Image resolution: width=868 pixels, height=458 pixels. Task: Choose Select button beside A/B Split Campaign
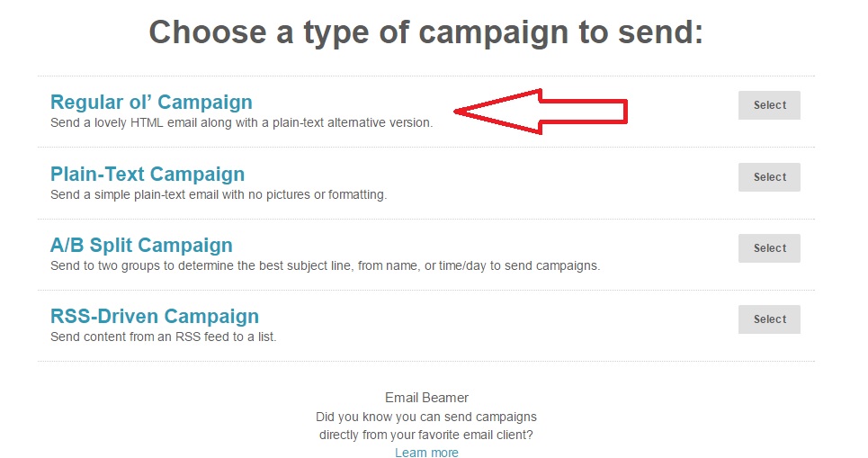tap(769, 248)
